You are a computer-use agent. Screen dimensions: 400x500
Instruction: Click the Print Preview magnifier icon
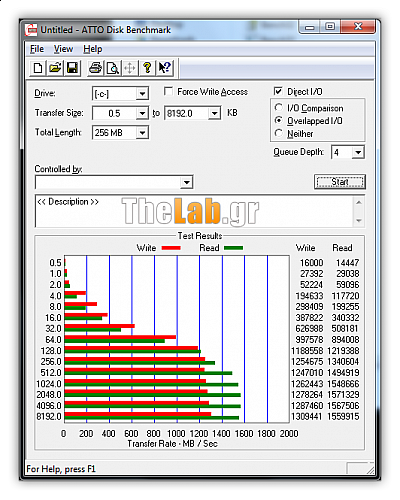[113, 68]
